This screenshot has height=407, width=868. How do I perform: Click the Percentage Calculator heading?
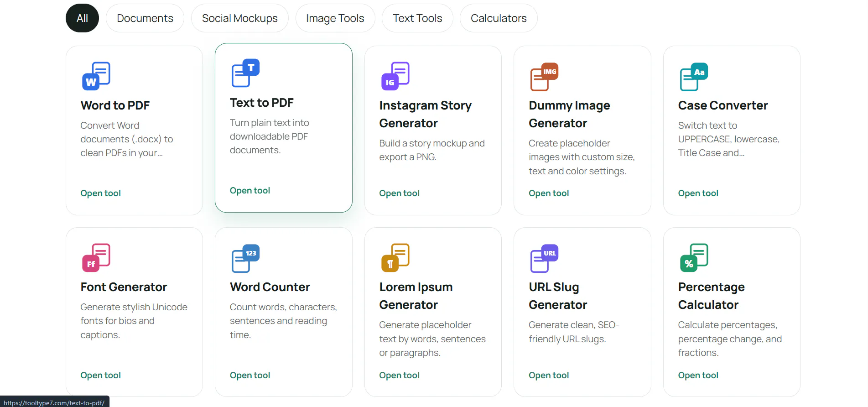712,296
